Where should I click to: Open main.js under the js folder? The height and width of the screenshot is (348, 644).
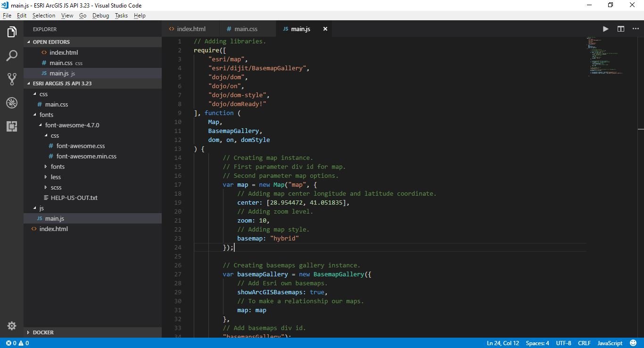point(92,218)
